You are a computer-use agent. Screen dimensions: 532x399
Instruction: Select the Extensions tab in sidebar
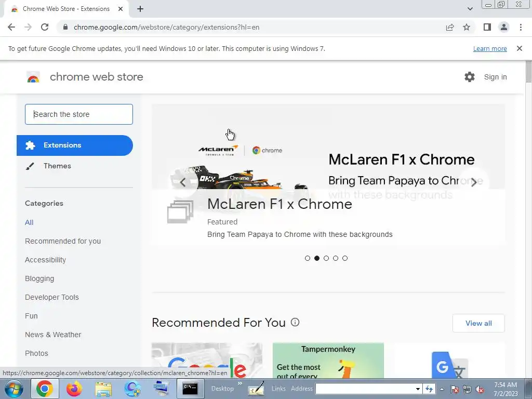(75, 145)
